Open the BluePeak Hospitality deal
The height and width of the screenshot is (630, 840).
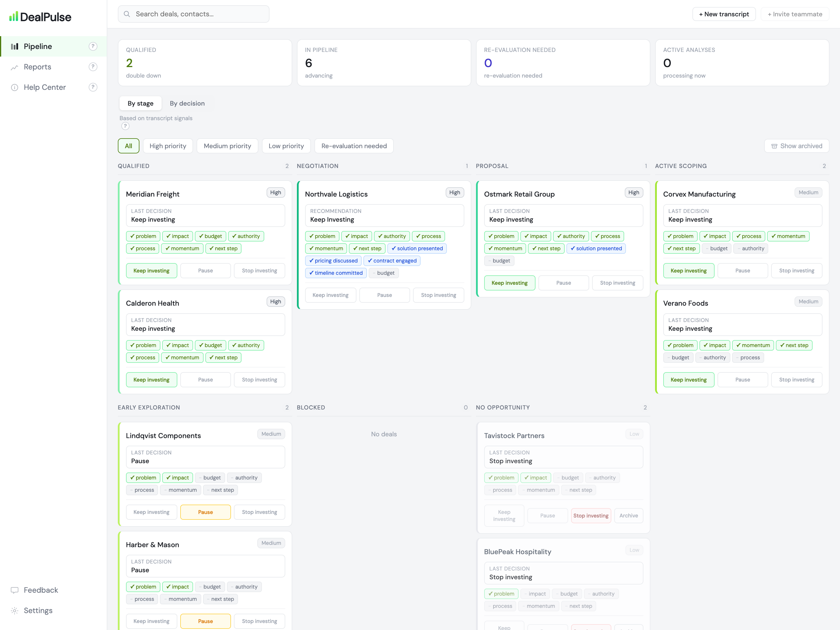tap(517, 552)
